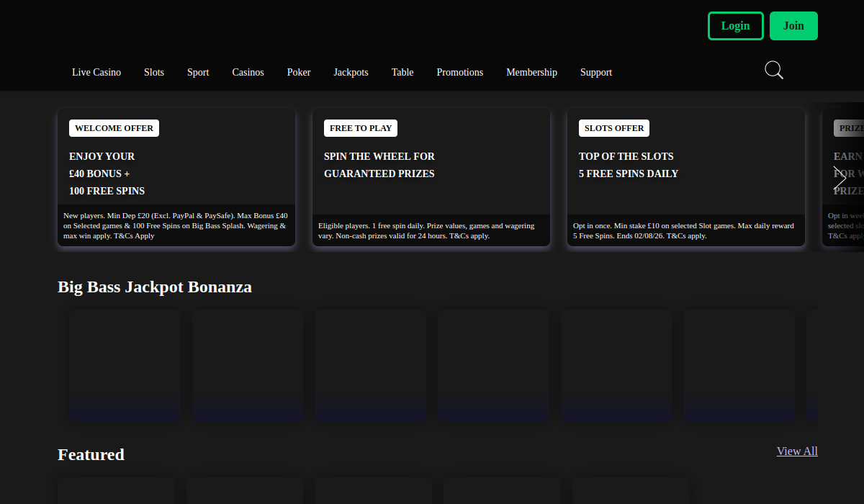The height and width of the screenshot is (504, 864).
Task: Open the first game tile under Featured
Action: 116,490
